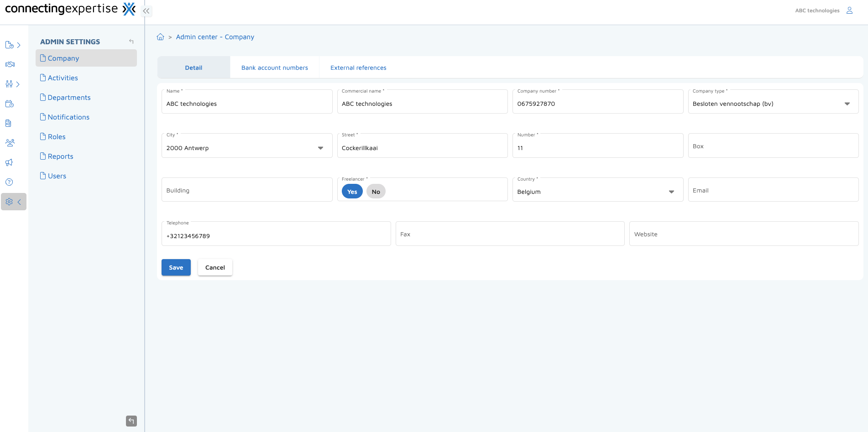The height and width of the screenshot is (432, 868).
Task: Save the company details
Action: [176, 267]
